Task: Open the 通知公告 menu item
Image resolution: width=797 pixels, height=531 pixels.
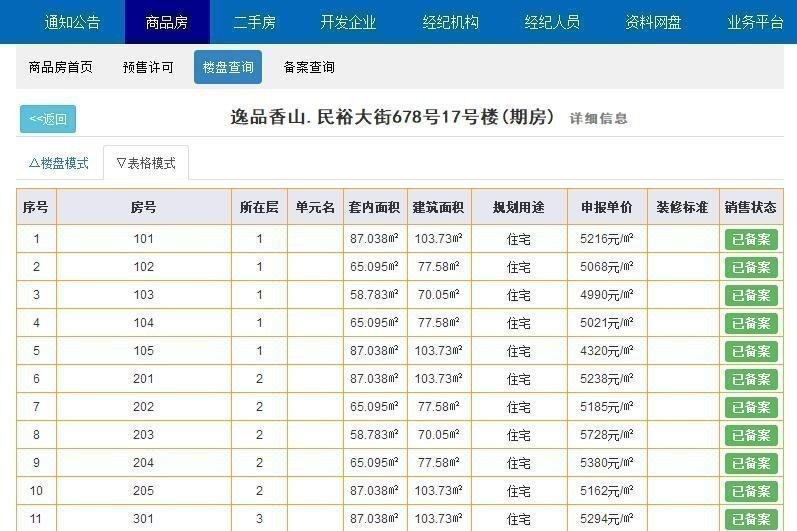Action: 72,22
